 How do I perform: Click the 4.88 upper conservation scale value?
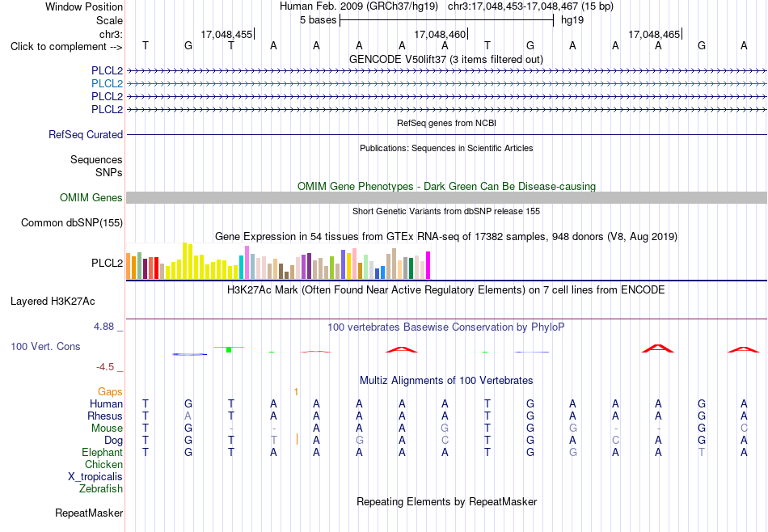(103, 327)
